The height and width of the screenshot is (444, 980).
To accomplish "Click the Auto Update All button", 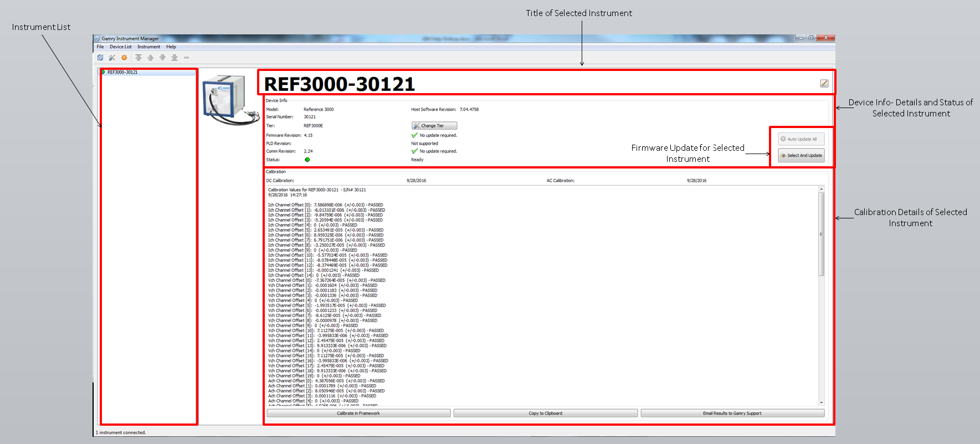I will [x=801, y=139].
